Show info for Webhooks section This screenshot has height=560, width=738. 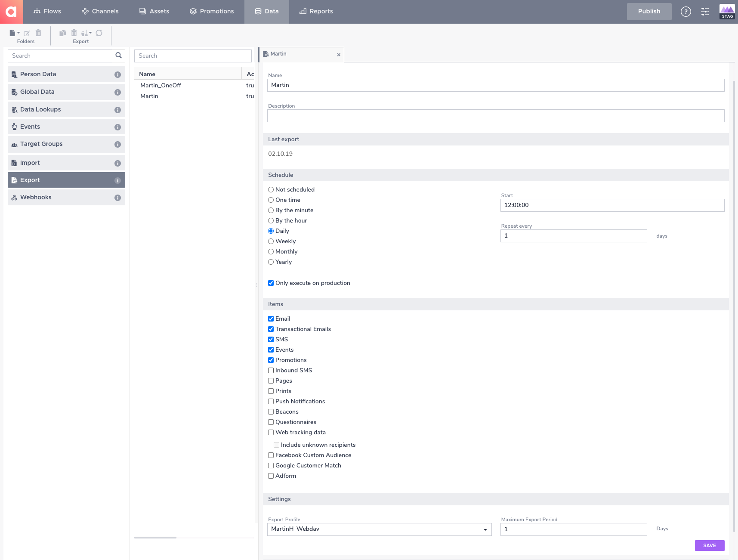[x=117, y=198]
